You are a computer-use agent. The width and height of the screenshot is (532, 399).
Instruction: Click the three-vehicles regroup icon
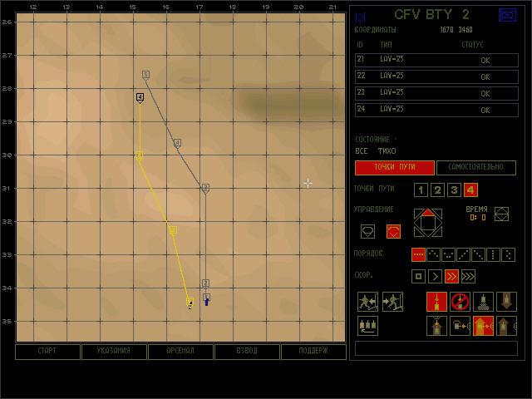tap(367, 326)
